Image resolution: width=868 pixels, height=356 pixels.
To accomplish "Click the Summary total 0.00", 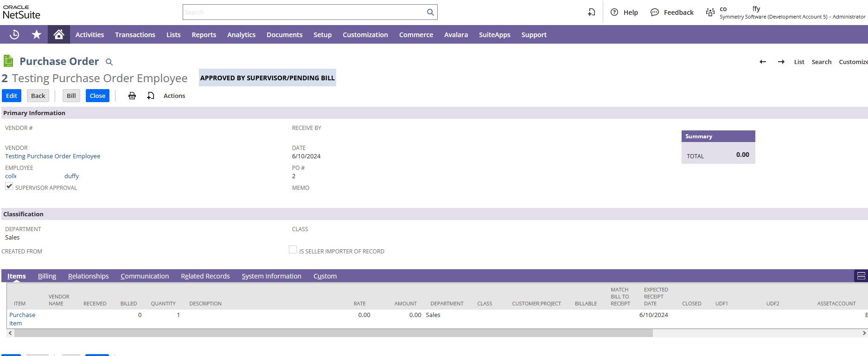I will pyautogui.click(x=742, y=155).
